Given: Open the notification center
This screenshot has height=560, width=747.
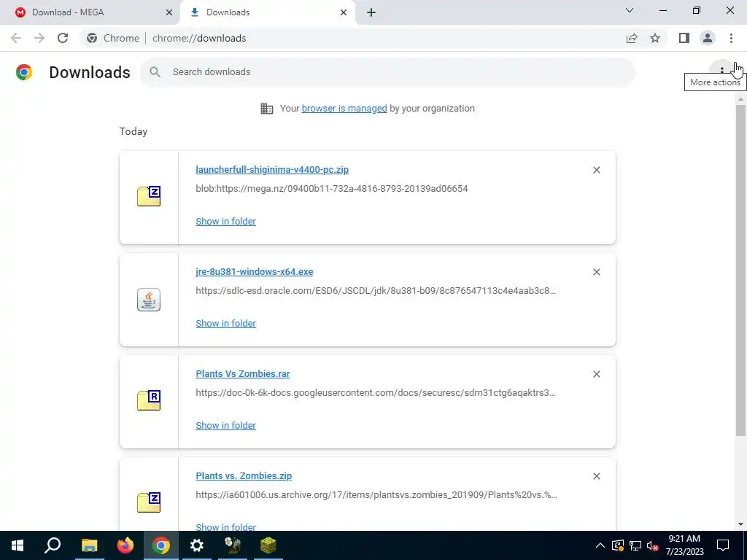Looking at the screenshot, I should (x=723, y=545).
